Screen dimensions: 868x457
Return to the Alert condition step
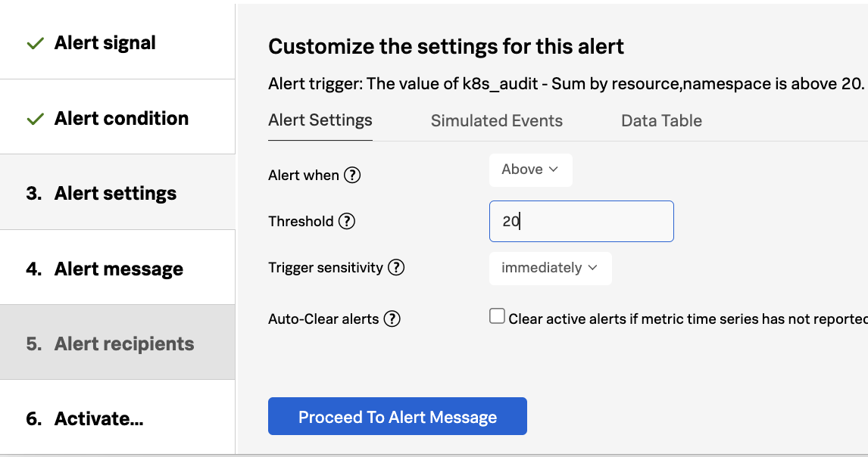[121, 119]
